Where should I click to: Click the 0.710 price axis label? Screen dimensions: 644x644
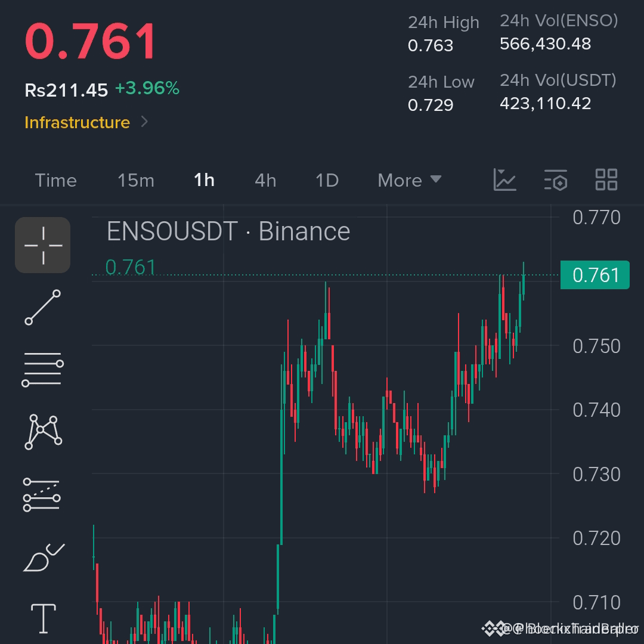tap(596, 602)
